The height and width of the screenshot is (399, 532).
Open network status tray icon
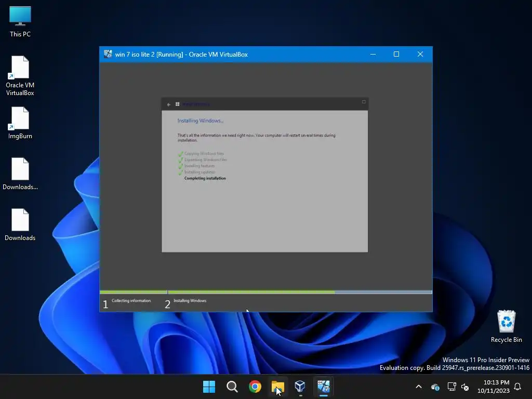(451, 387)
